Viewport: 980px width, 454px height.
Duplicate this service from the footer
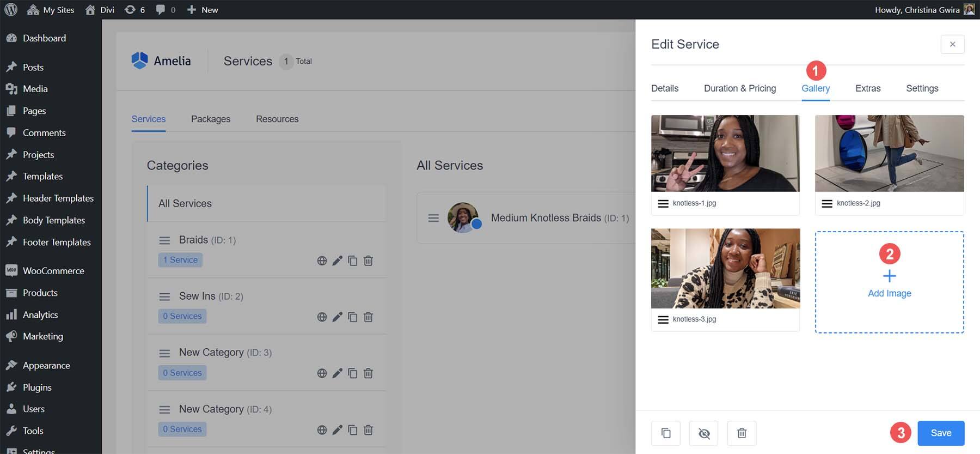coord(666,433)
